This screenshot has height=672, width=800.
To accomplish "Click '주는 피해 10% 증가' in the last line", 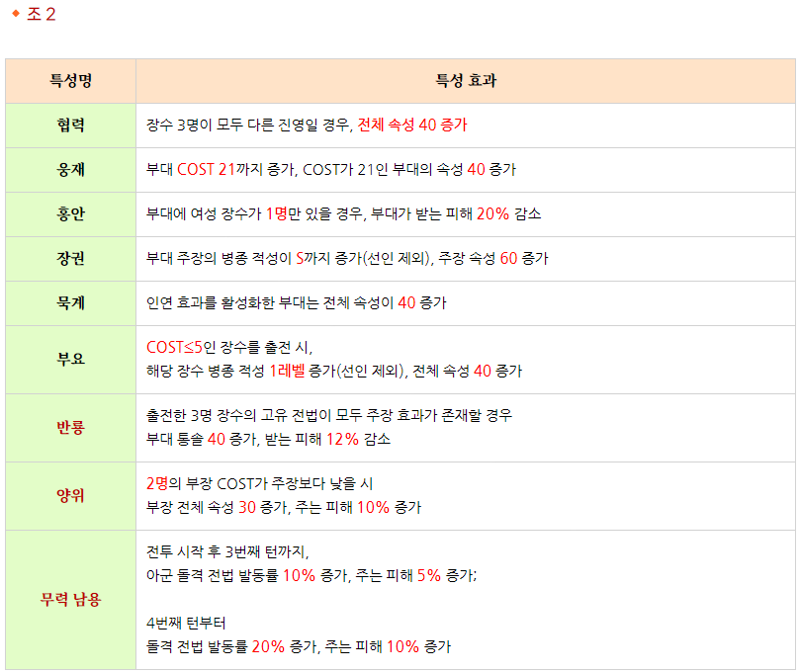I will point(388,647).
